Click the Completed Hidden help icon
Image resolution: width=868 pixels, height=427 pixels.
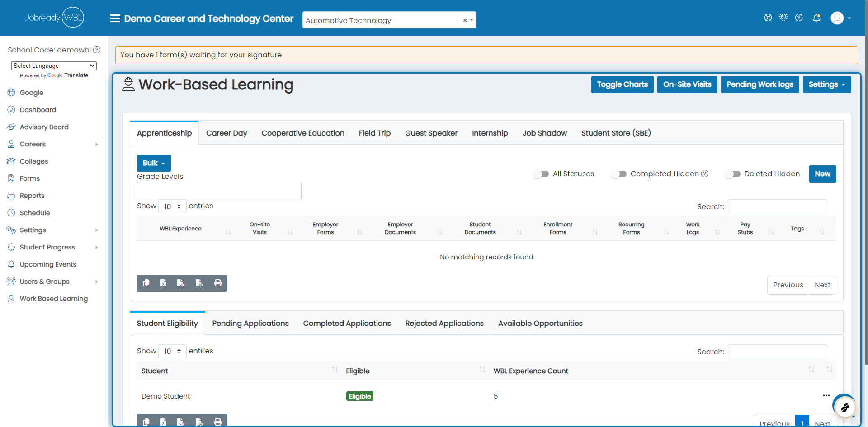(704, 174)
